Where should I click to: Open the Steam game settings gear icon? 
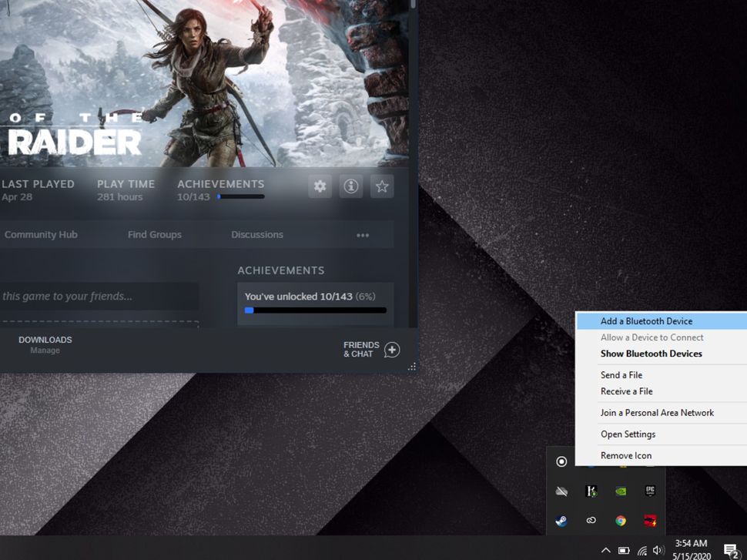[x=319, y=186]
